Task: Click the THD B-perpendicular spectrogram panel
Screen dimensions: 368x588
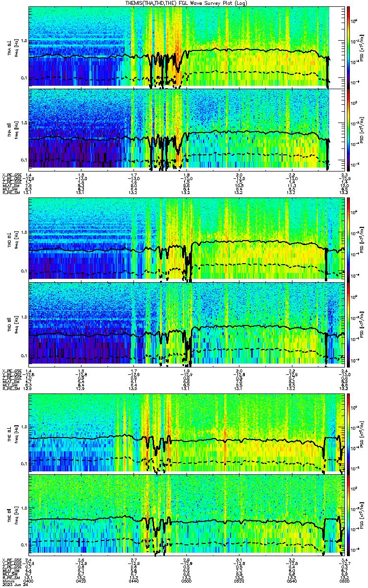Action: coord(187,239)
